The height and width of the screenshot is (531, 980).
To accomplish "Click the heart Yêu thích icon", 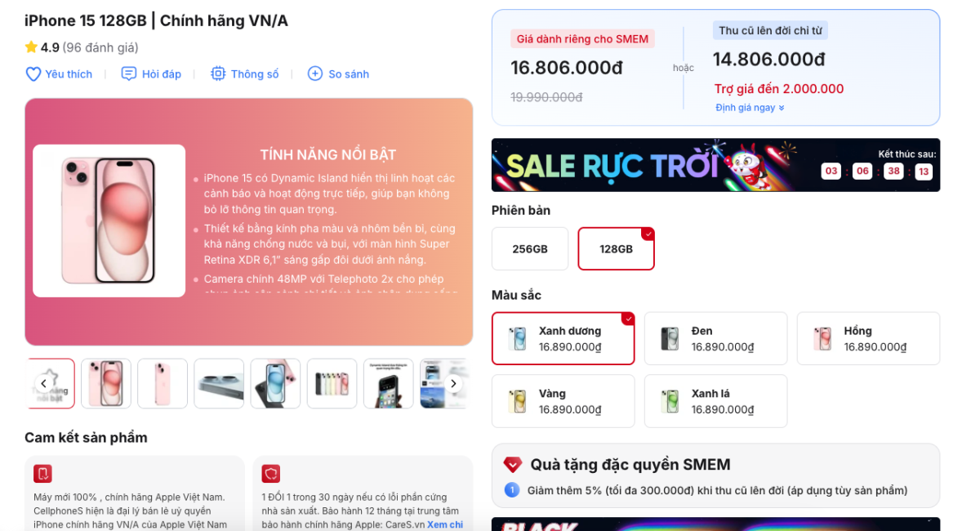I will coord(33,74).
